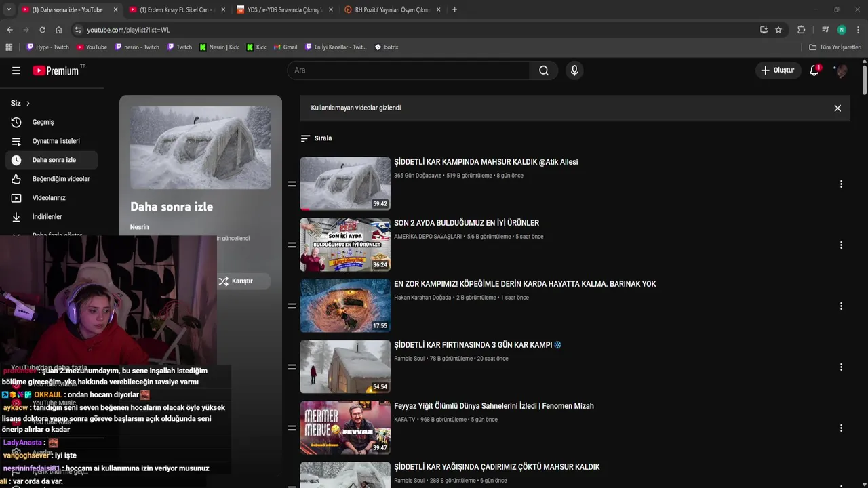Open thumbnail of Feyyaz Yiğit Fenomen Mizah video

point(345,428)
